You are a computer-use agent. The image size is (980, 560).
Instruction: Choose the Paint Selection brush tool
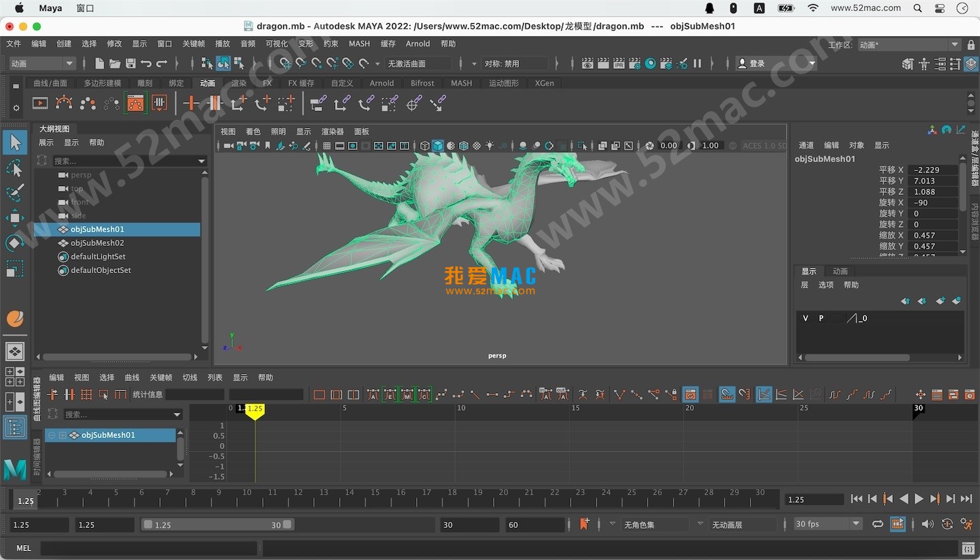[15, 193]
